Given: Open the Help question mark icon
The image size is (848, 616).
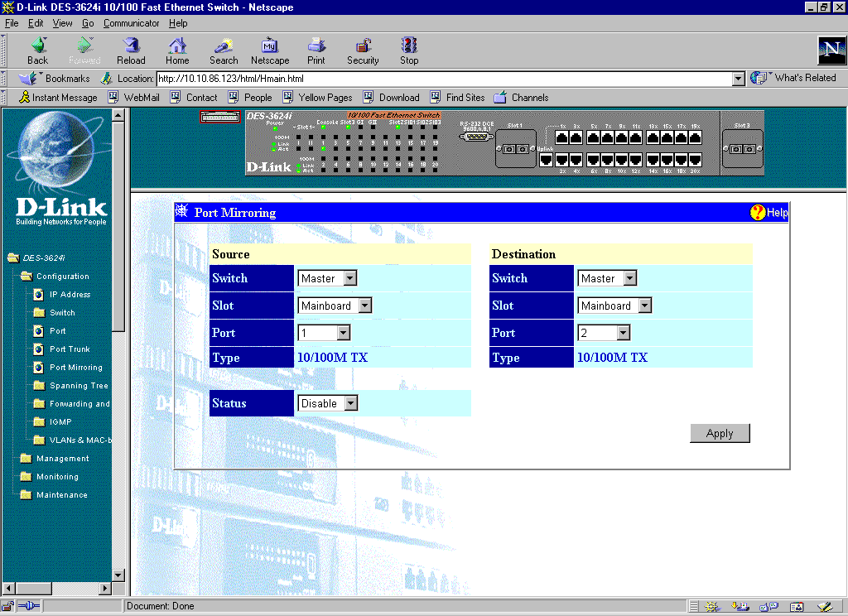Looking at the screenshot, I should click(x=758, y=213).
